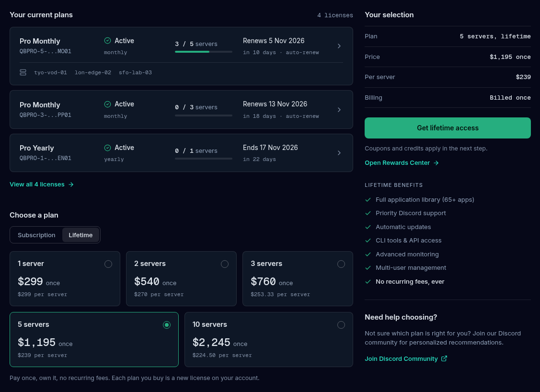The width and height of the screenshot is (540, 392).
Task: Click the server stack icon beside tyo-vod-01
Action: pos(23,72)
